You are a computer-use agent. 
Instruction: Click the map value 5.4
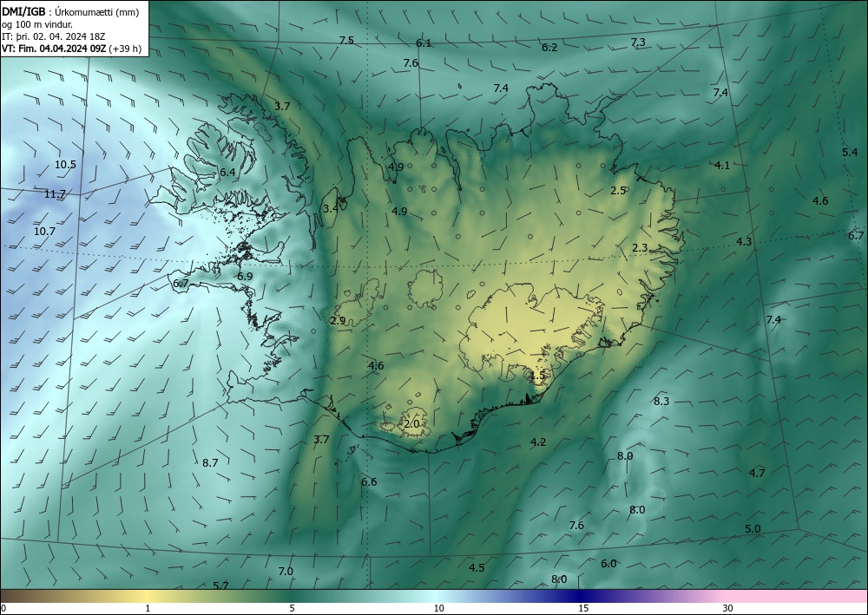[x=850, y=152]
